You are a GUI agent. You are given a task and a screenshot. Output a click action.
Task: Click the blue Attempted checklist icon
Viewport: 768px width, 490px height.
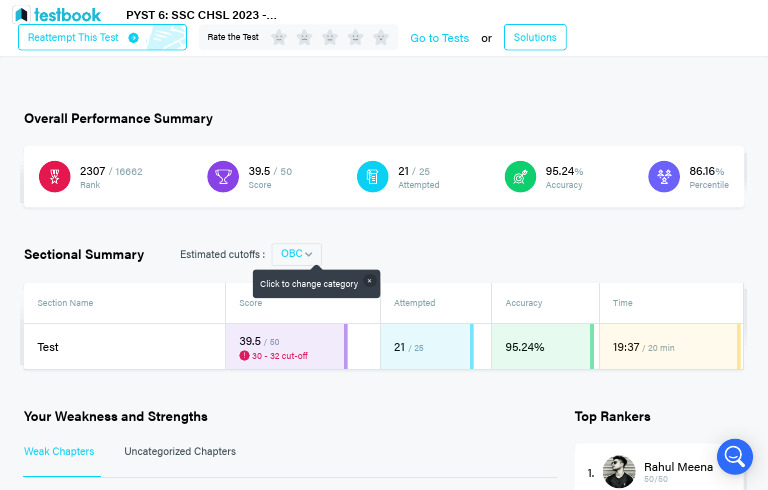point(372,177)
